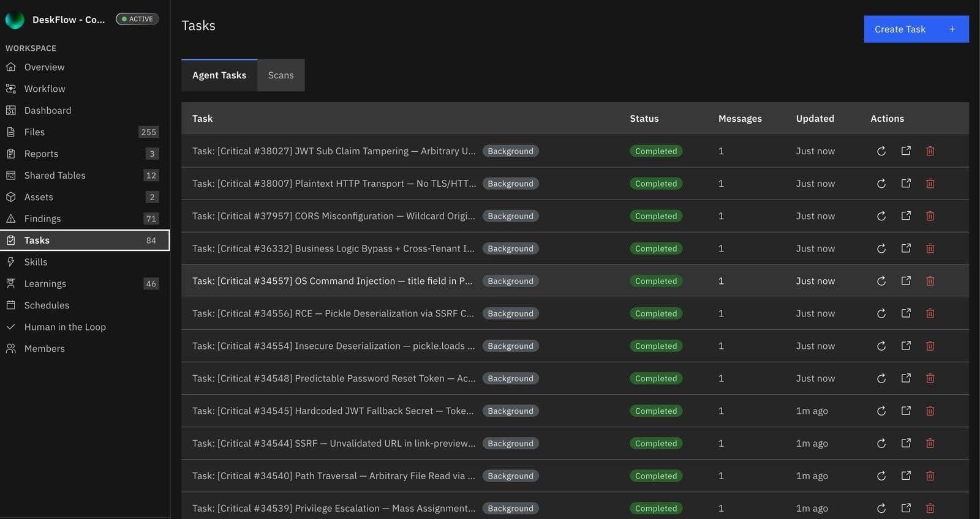The width and height of the screenshot is (980, 519).
Task: Open the Reports section
Action: point(85,154)
